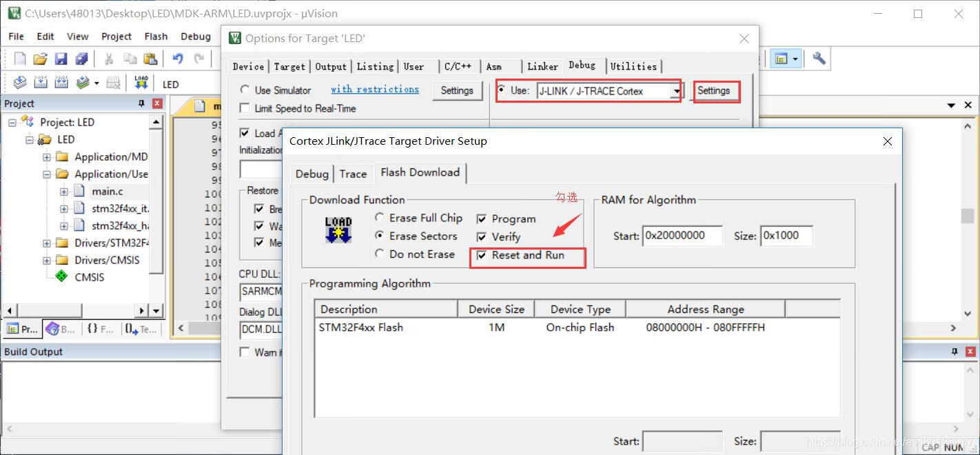980x455 pixels.
Task: Open the J-LINK / J-TRACE Cortex debugger dropdown
Action: 677,91
